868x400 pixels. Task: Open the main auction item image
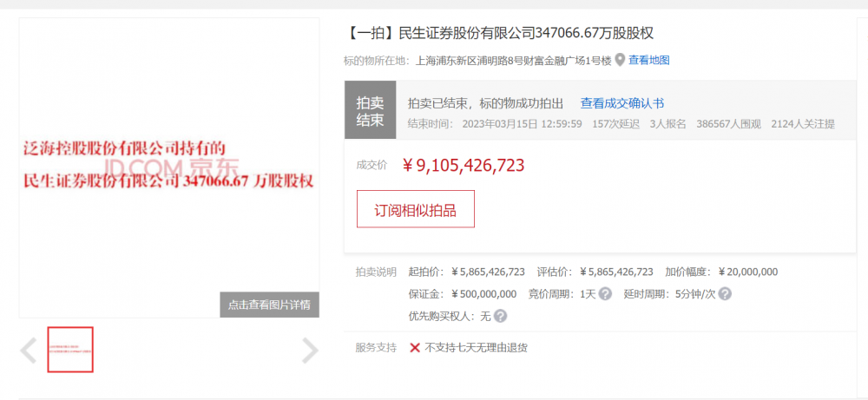pos(169,167)
